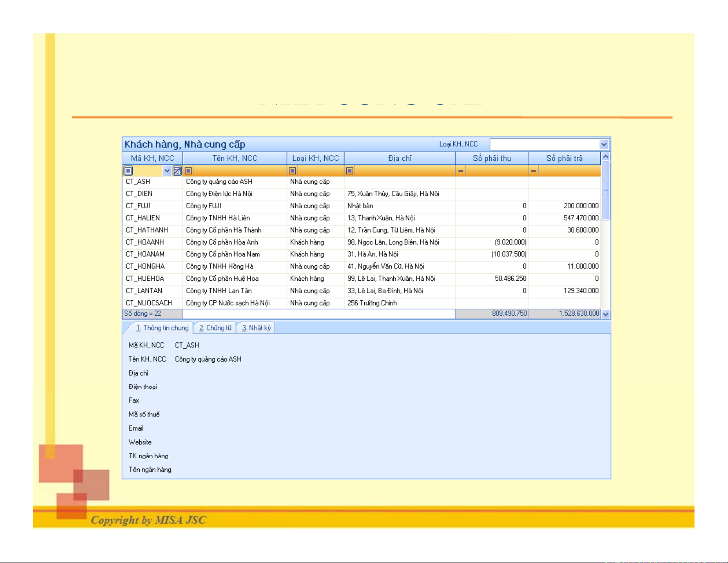Click filter condition icon in Tên KH, NCC column
The height and width of the screenshot is (563, 728).
(188, 171)
